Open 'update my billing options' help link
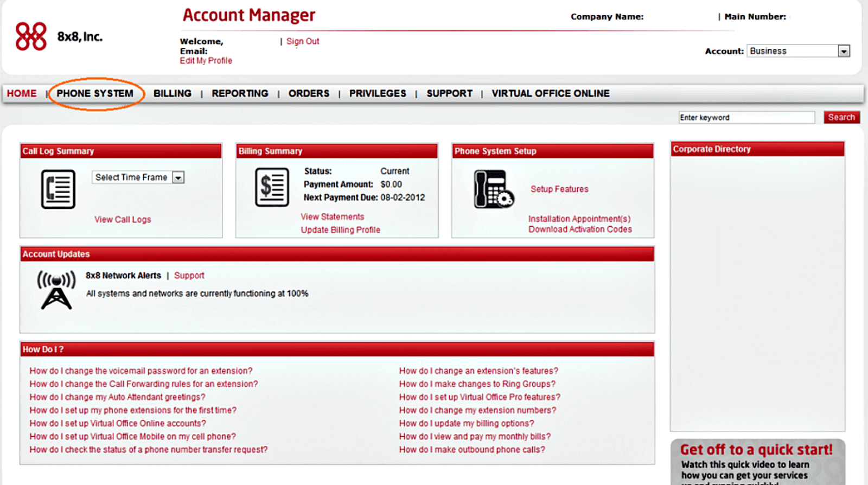 coord(467,423)
